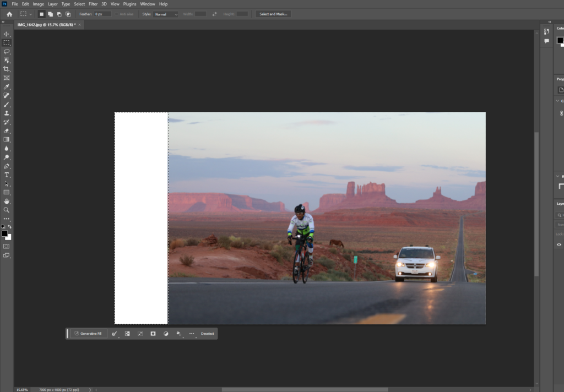Open the Filter menu
Viewport: 564px width, 392px height.
point(93,4)
